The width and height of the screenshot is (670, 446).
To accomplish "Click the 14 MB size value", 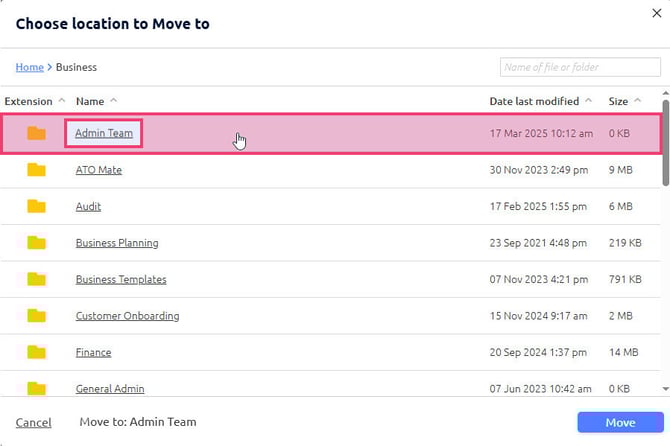I will 623,352.
